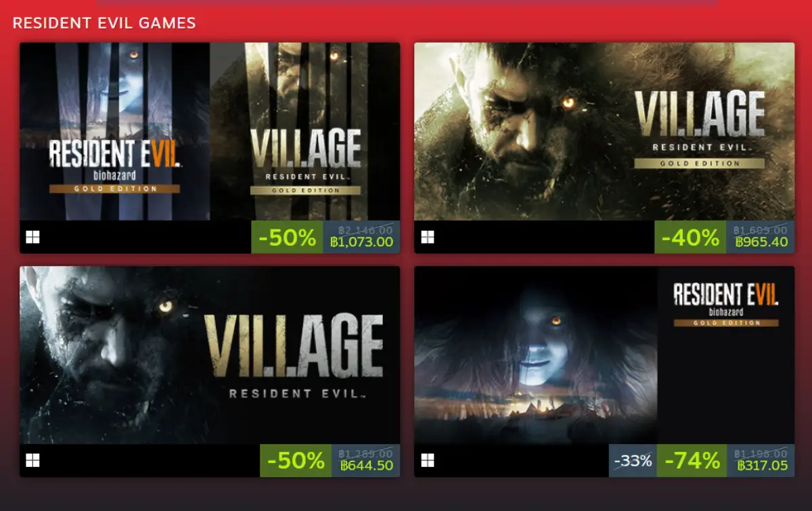The width and height of the screenshot is (812, 511).
Task: Click the struck-through ฿1,198.00 original price
Action: (x=762, y=453)
